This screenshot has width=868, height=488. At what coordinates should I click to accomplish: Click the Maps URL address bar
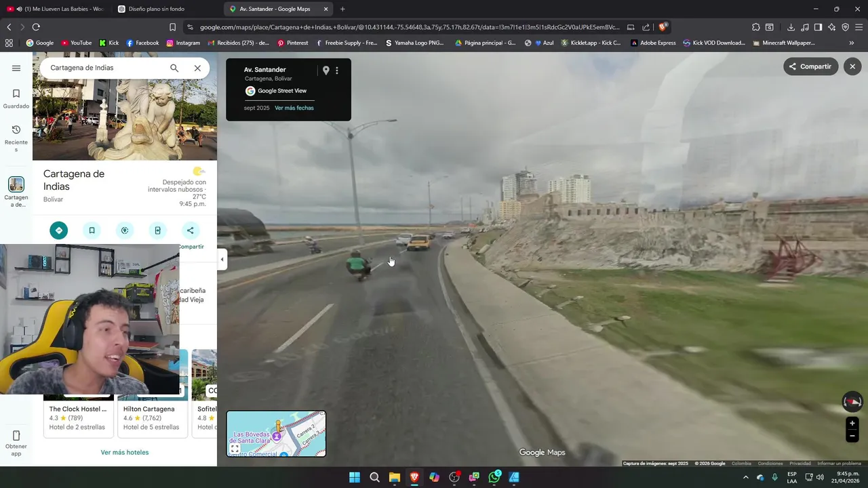410,27
